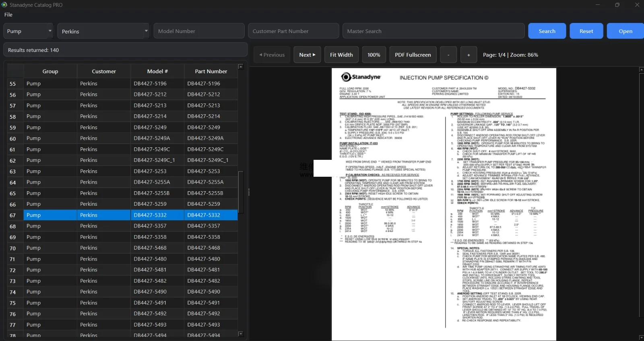Select model DB4427-5468 cell
Screen dimensions: 644x341
(x=157, y=248)
